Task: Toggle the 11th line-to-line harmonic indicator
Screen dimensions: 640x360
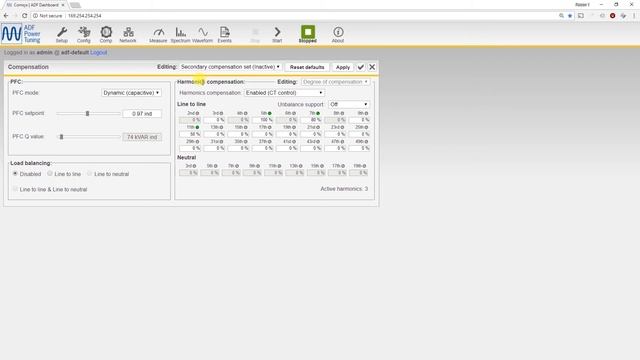Action: point(198,127)
